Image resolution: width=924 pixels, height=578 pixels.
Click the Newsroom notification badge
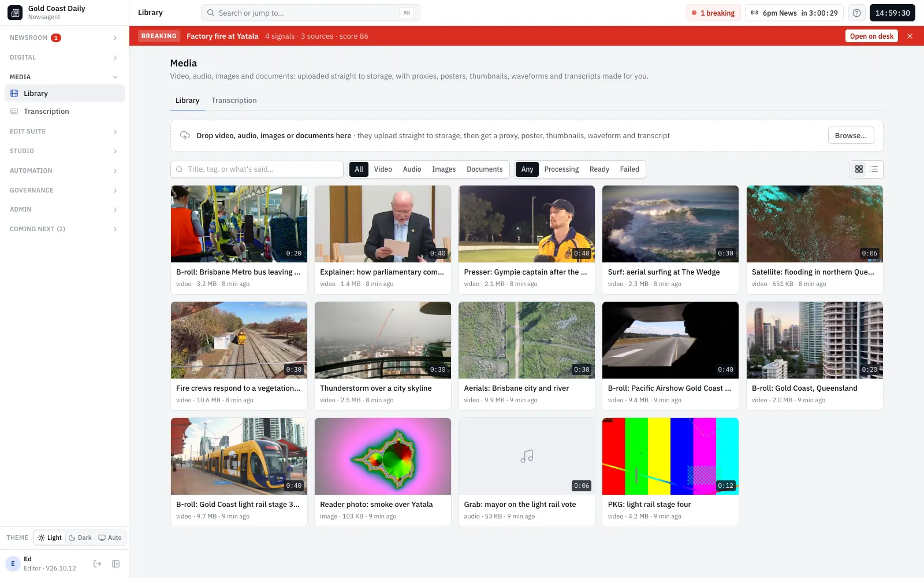point(56,38)
